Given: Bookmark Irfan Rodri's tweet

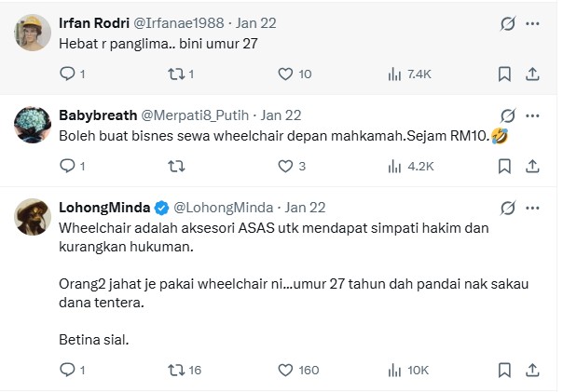Looking at the screenshot, I should click(504, 74).
